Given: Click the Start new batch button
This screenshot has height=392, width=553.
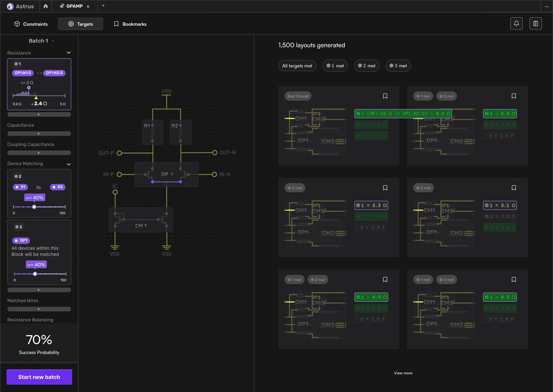Looking at the screenshot, I should pyautogui.click(x=39, y=377).
